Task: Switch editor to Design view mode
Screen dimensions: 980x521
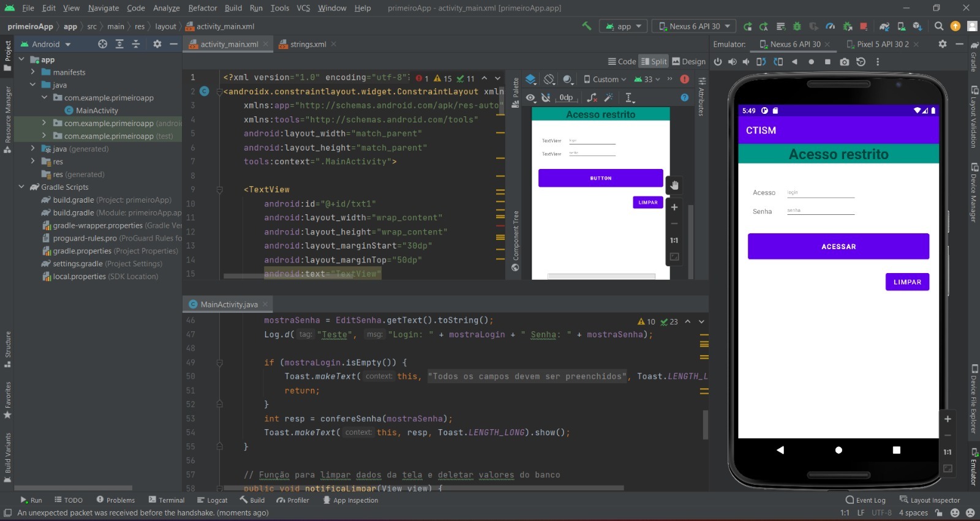Action: coord(688,62)
